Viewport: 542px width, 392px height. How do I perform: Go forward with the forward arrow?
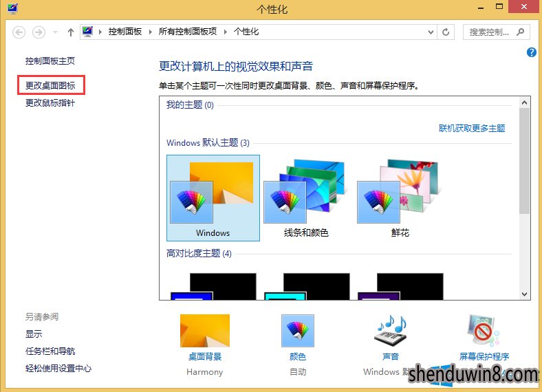tap(39, 32)
